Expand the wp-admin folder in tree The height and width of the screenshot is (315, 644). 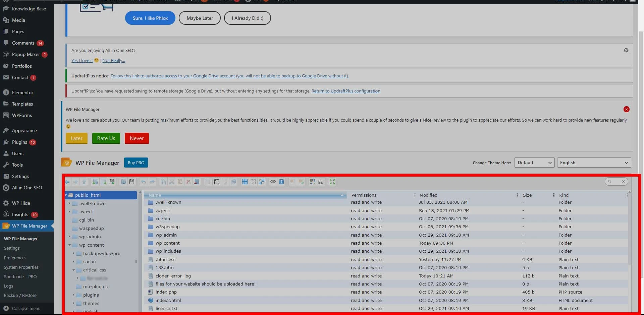click(69, 237)
